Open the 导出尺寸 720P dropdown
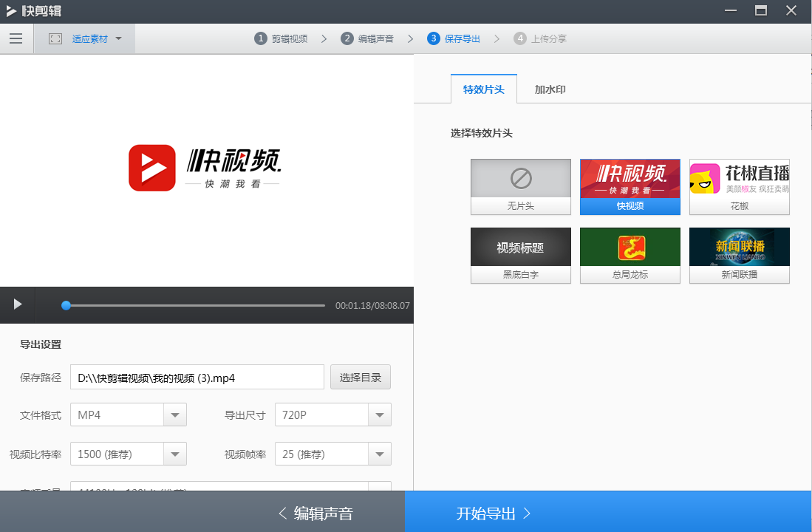This screenshot has height=532, width=812. (x=333, y=415)
